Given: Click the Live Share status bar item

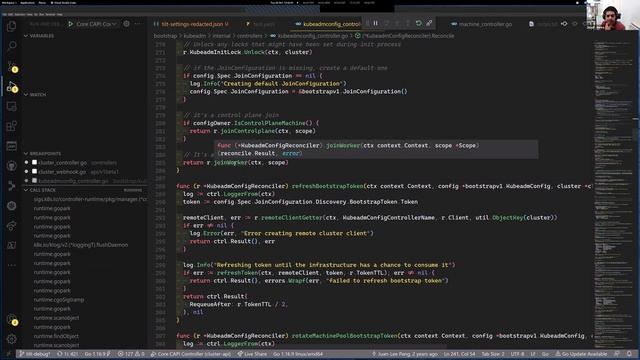Looking at the screenshot, I should click(252, 354).
